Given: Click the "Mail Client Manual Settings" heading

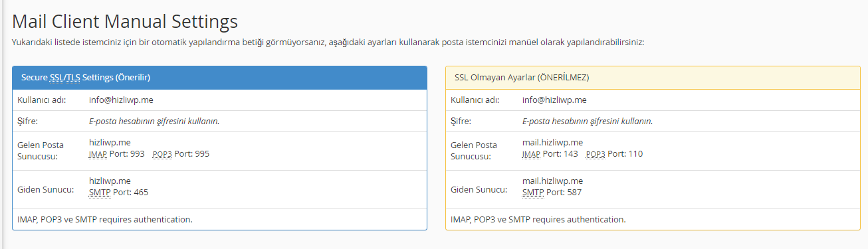Looking at the screenshot, I should 125,21.
